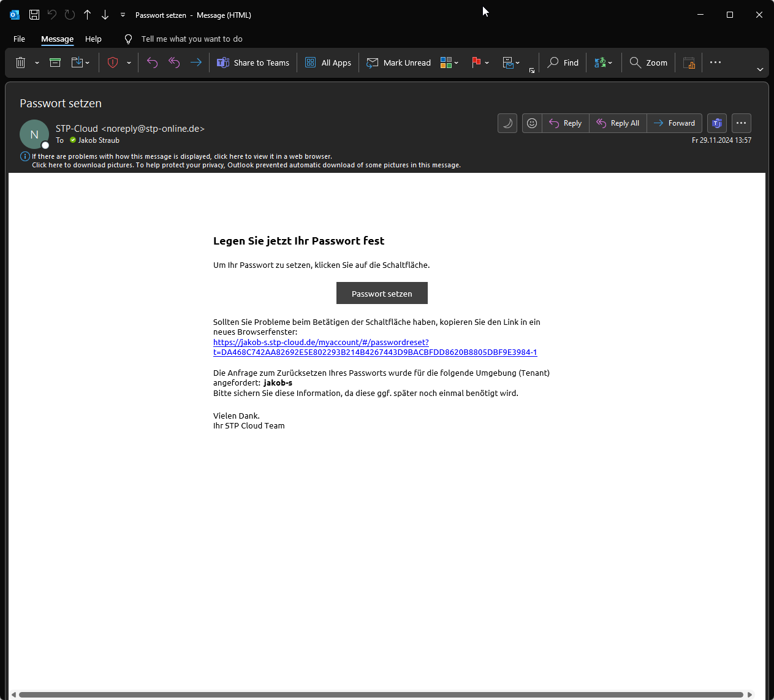The height and width of the screenshot is (700, 774).
Task: Click the scrollbar left arrow
Action: tap(13, 694)
